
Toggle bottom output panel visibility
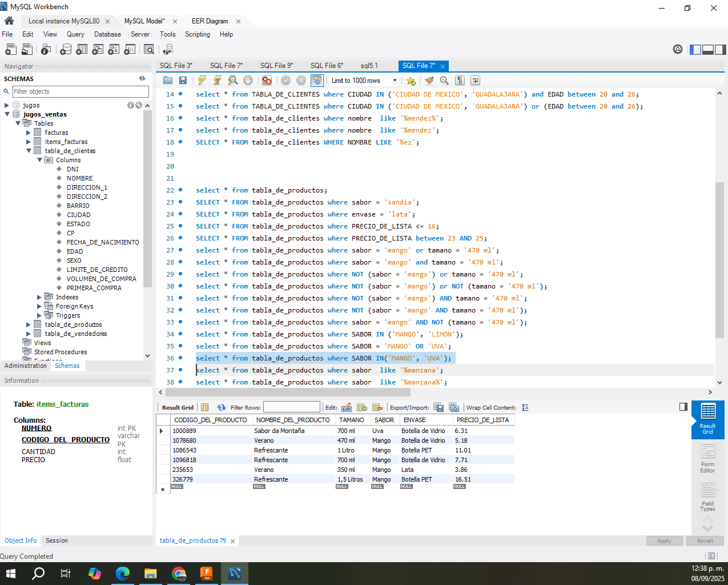[708, 50]
